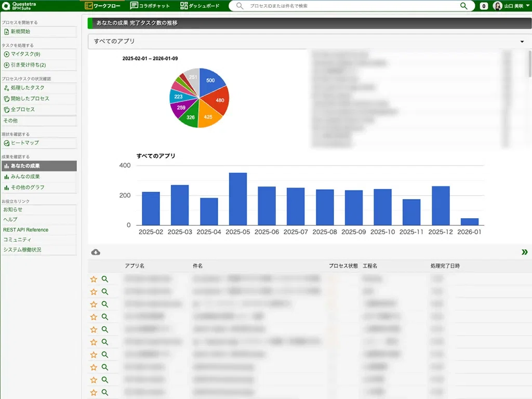Click the orange pie slice labeled 425
532x399 pixels.
[208, 117]
